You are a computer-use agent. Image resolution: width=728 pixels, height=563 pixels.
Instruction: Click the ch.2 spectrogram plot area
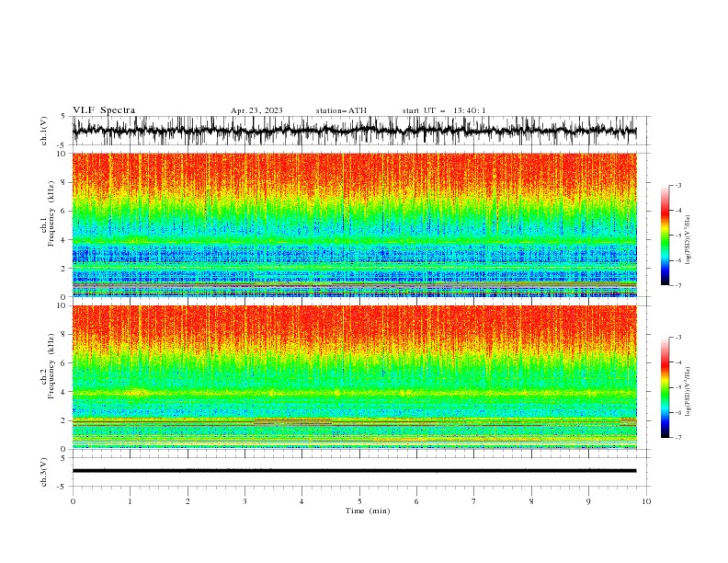pos(354,377)
